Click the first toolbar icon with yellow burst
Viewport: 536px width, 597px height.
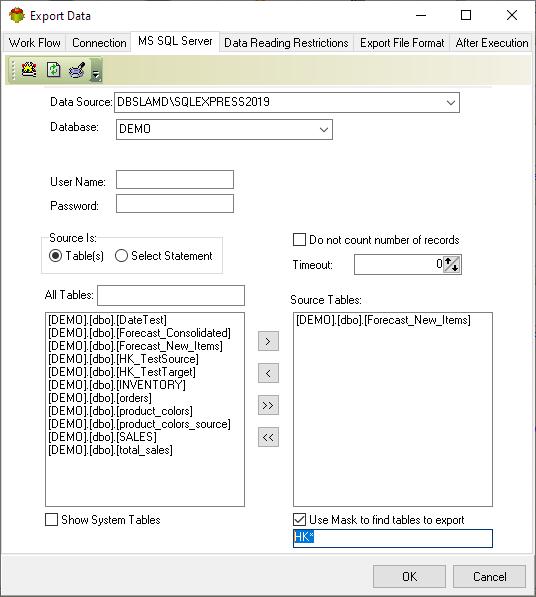tap(29, 70)
